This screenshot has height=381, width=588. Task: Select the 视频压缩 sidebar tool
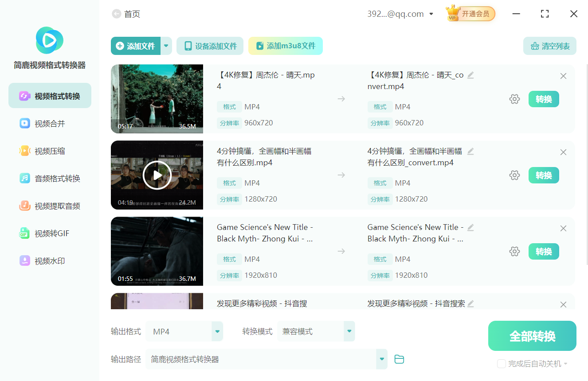[49, 151]
